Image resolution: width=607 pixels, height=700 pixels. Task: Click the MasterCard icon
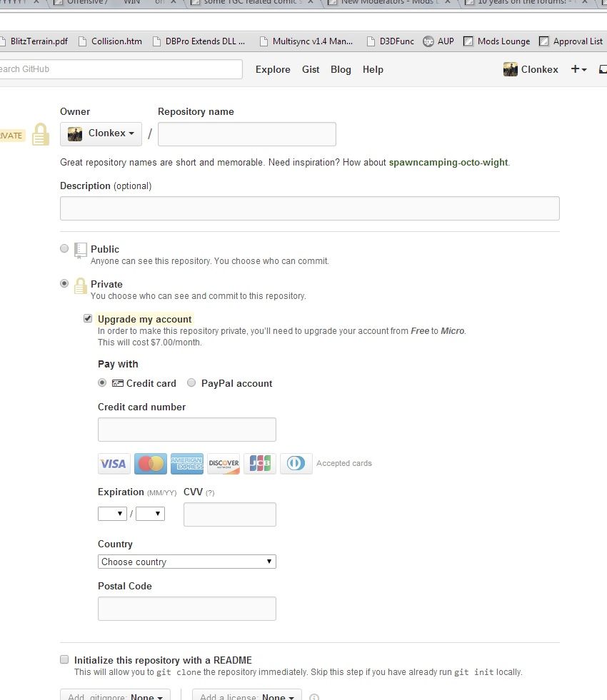click(x=150, y=464)
